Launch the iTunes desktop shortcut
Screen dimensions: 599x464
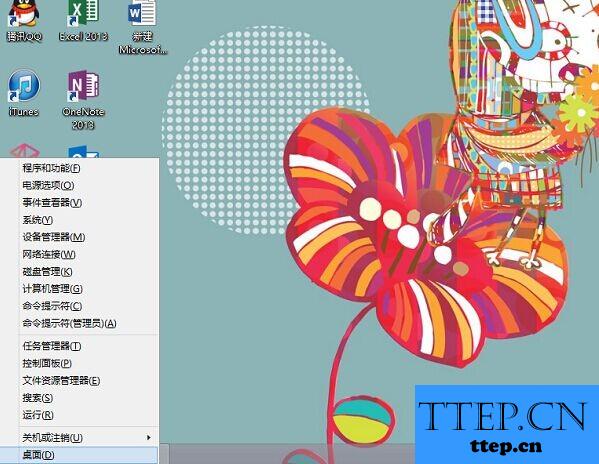click(24, 93)
